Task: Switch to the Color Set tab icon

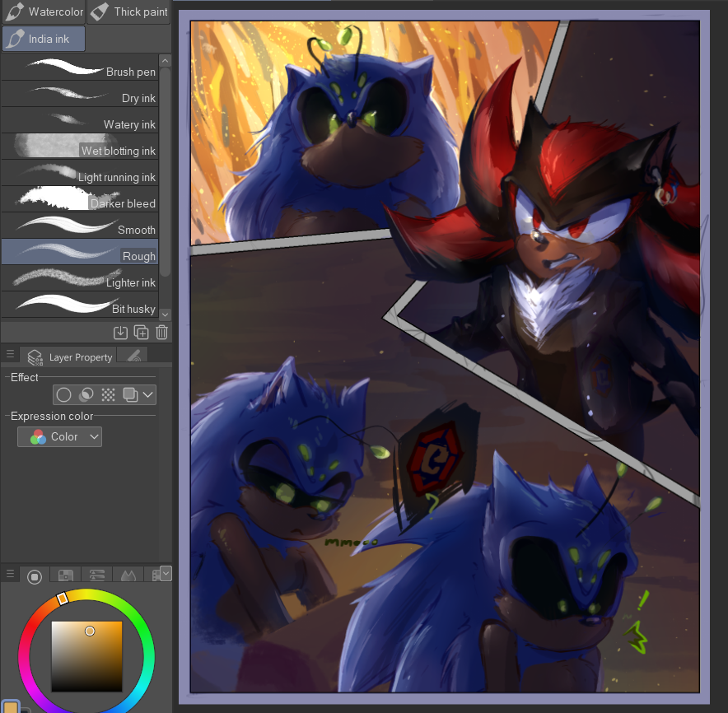Action: click(x=65, y=576)
